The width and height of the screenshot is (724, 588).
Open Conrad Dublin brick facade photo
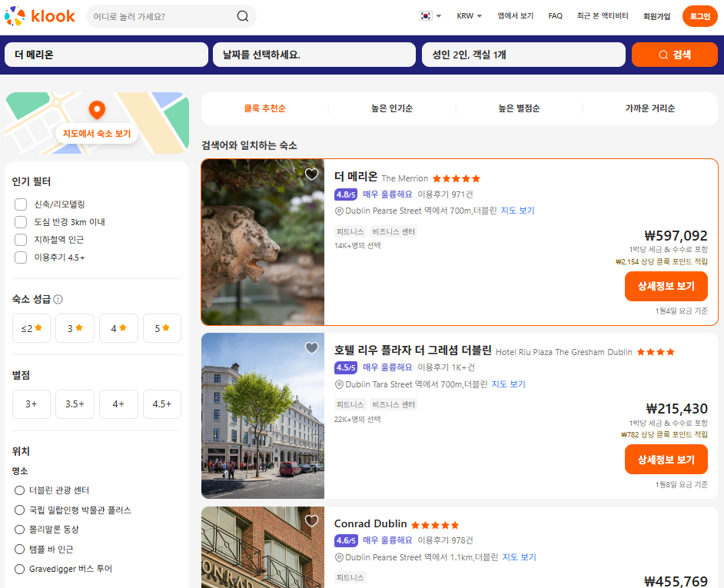pos(263,547)
